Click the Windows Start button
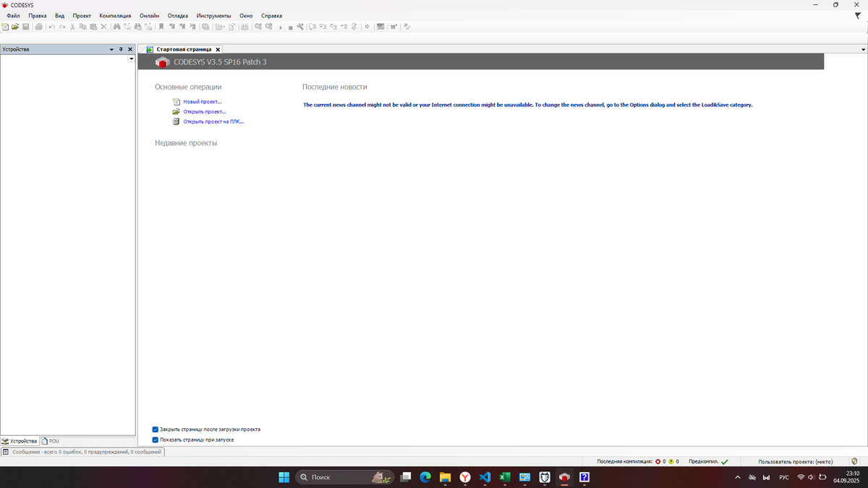The image size is (868, 488). (284, 477)
